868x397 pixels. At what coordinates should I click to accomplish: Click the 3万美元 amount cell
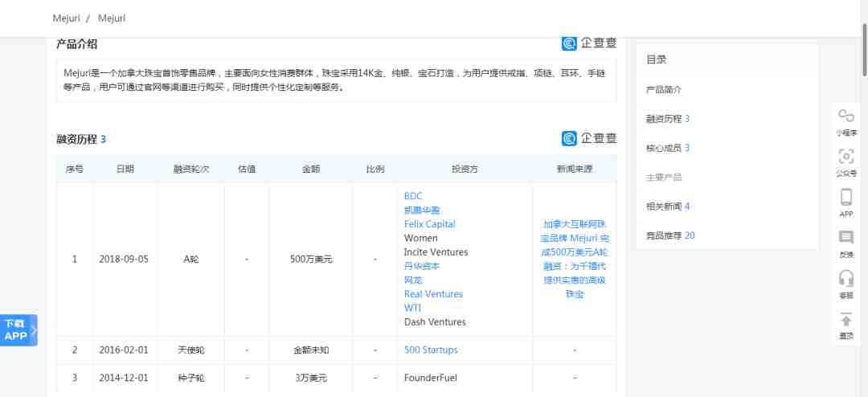[311, 379]
